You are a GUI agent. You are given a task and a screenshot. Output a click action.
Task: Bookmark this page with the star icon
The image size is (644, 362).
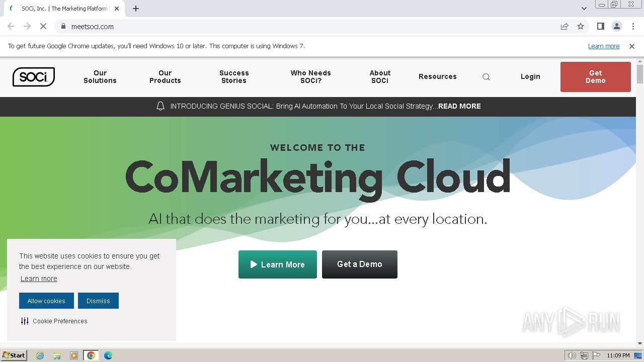click(581, 27)
